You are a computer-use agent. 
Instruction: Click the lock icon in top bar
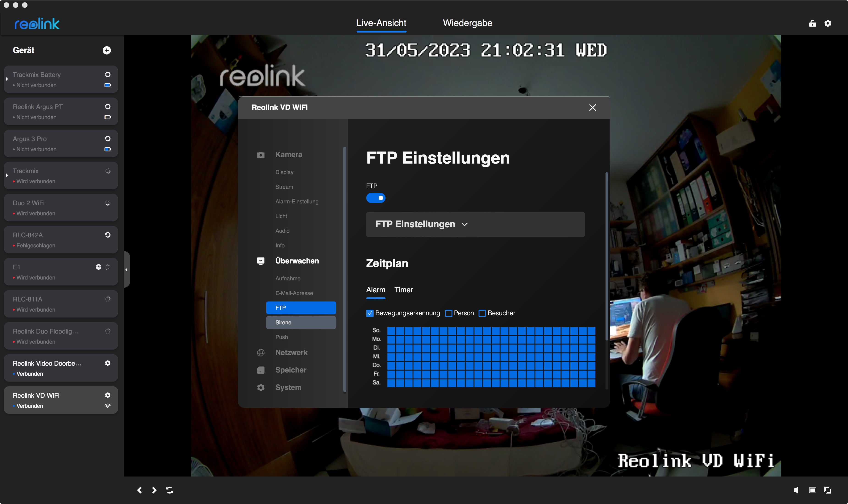[x=812, y=23]
